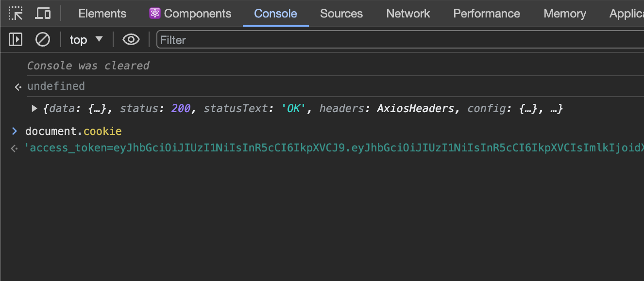Click the 'Console was cleared' message

pos(88,66)
